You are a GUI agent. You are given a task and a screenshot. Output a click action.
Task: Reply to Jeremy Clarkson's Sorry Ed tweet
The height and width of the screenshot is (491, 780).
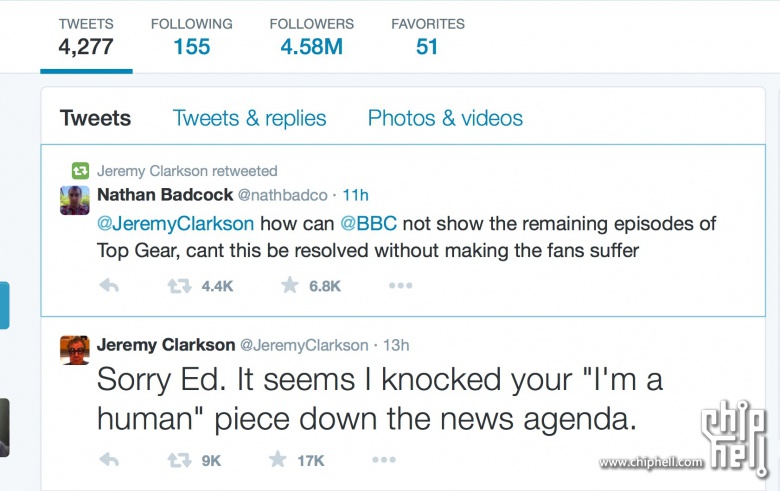[110, 460]
